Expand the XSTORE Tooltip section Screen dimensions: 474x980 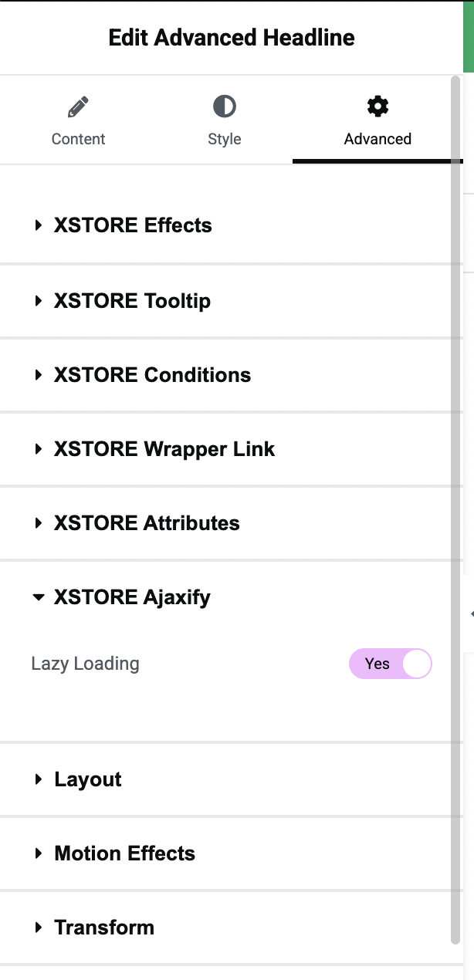[225, 301]
